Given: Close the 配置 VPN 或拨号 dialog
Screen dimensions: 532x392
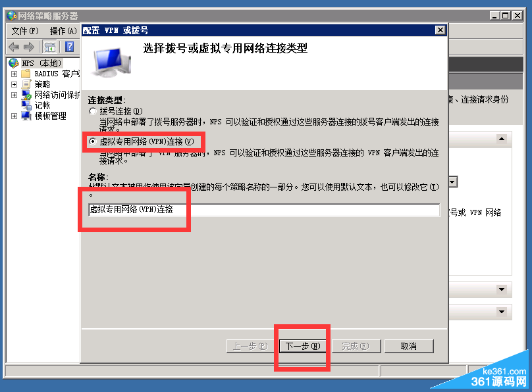Looking at the screenshot, I should (x=440, y=30).
